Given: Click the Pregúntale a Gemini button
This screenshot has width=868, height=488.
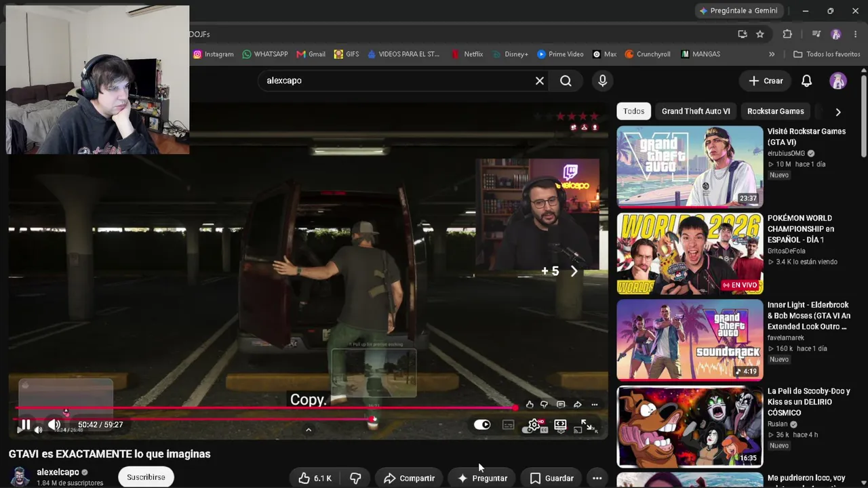Looking at the screenshot, I should click(x=738, y=11).
